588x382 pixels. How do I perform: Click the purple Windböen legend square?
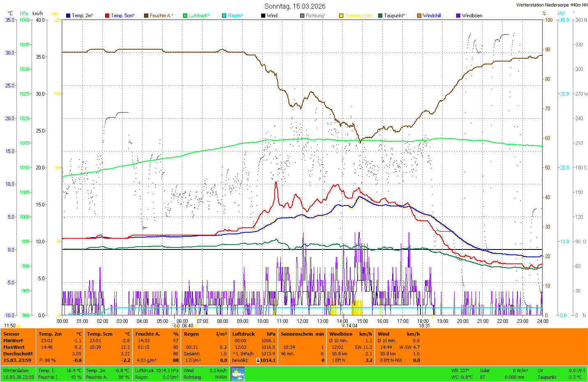458,16
